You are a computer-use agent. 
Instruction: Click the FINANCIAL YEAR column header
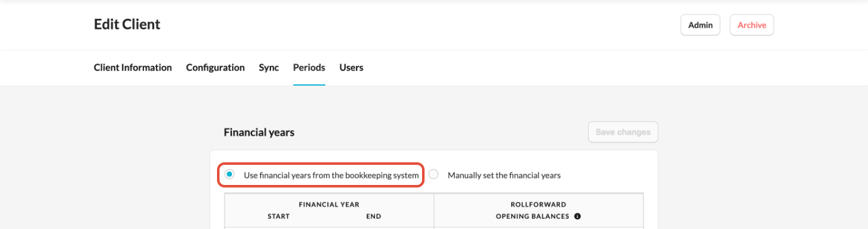(x=329, y=204)
